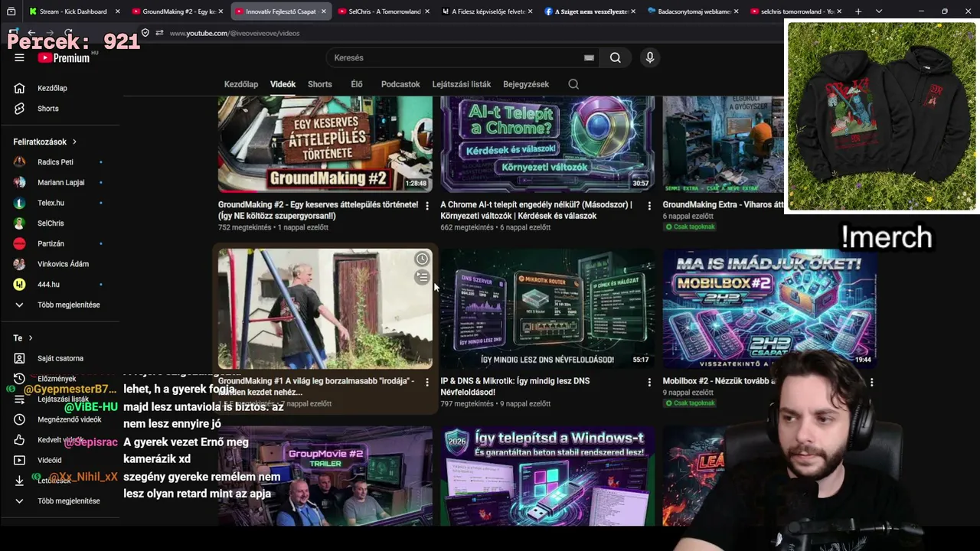Open options menu for GroundMaking #2 video
Viewport: 980px width, 551px height.
coord(427,206)
